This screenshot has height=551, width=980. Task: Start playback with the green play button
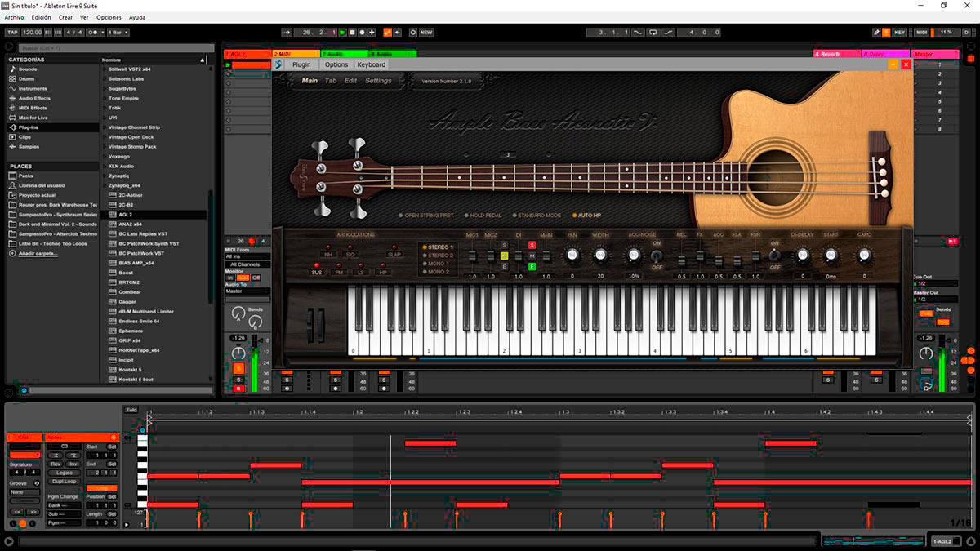(343, 32)
